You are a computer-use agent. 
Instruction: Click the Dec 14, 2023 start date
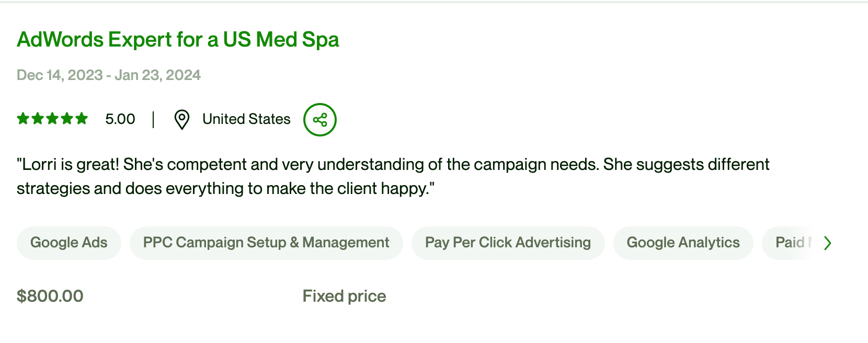tap(60, 75)
